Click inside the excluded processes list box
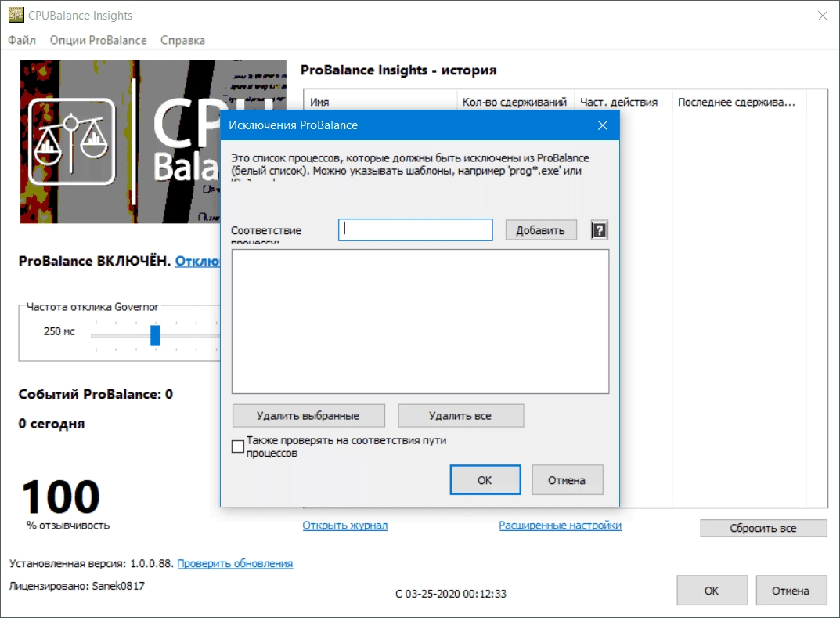The width and height of the screenshot is (840, 618). [x=420, y=322]
